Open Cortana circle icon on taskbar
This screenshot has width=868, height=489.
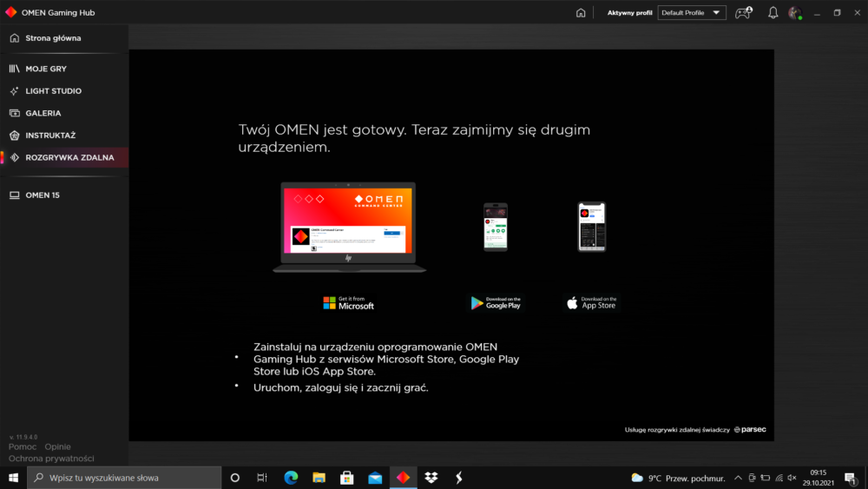[234, 478]
